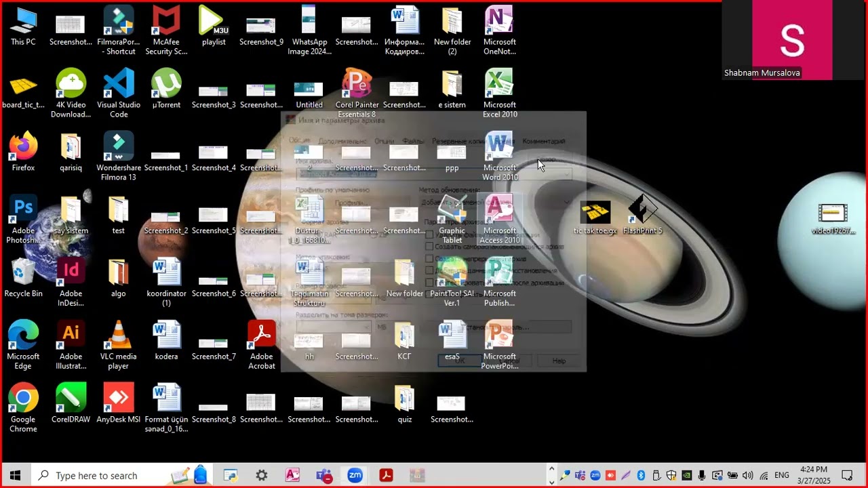The height and width of the screenshot is (488, 868).
Task: Select the playlist M3U file
Action: coord(214,27)
